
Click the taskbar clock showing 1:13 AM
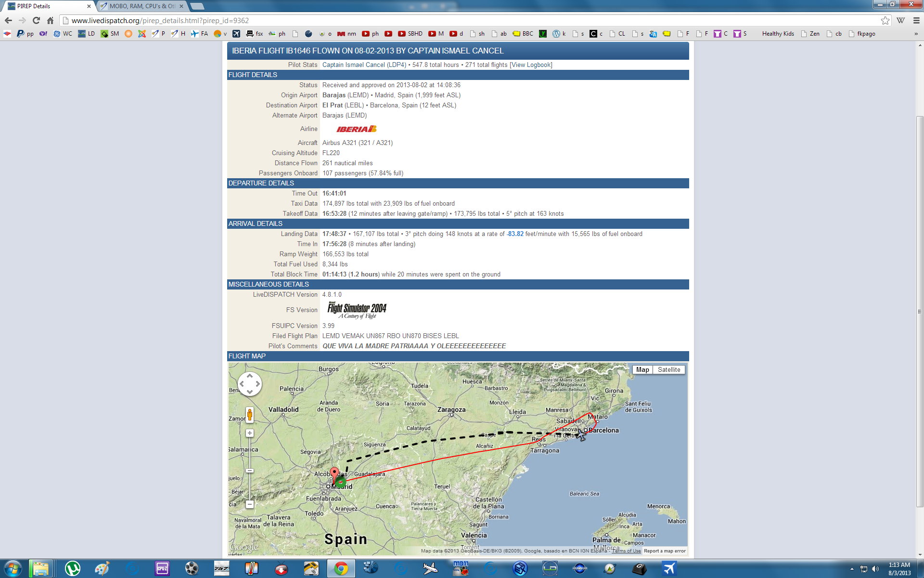pyautogui.click(x=899, y=569)
